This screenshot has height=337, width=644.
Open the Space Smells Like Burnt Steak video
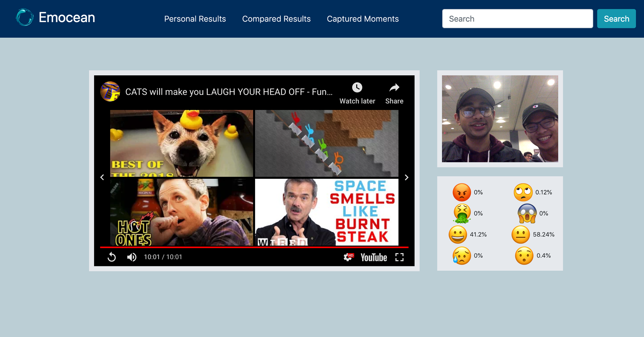(x=327, y=212)
